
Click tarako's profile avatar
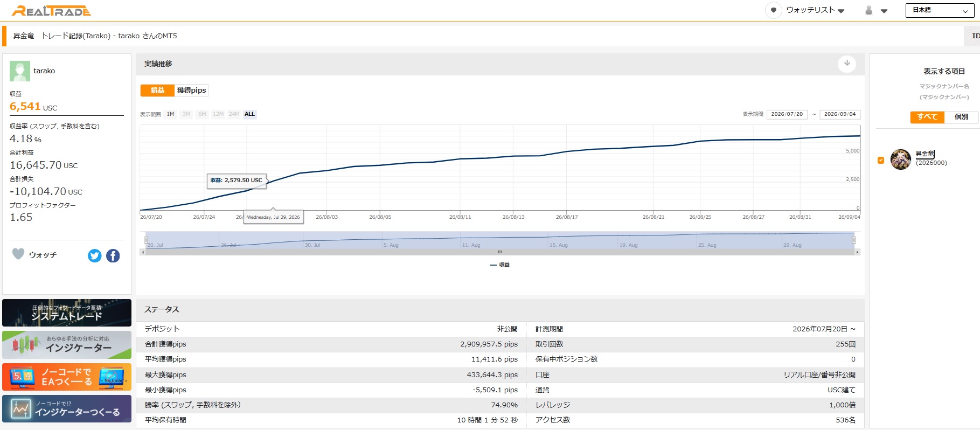click(x=20, y=71)
